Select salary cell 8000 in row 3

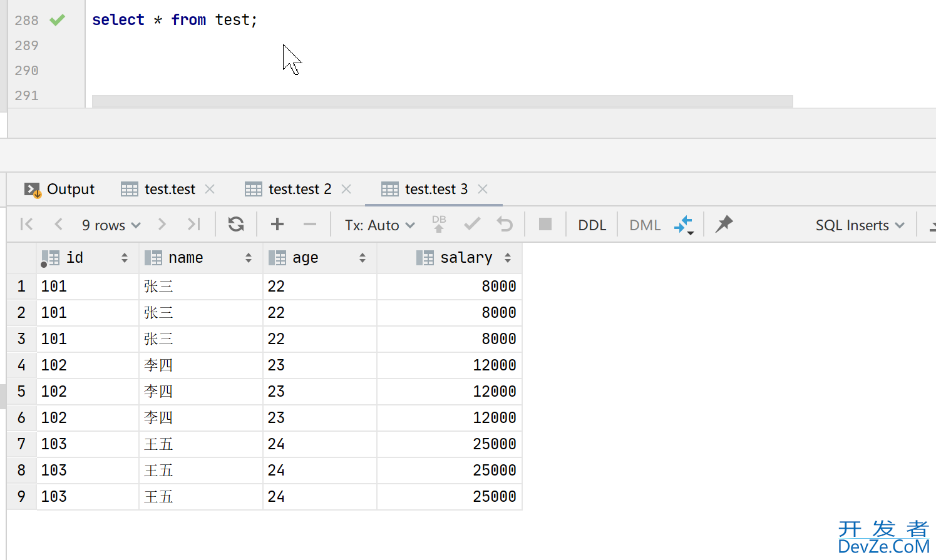(450, 339)
